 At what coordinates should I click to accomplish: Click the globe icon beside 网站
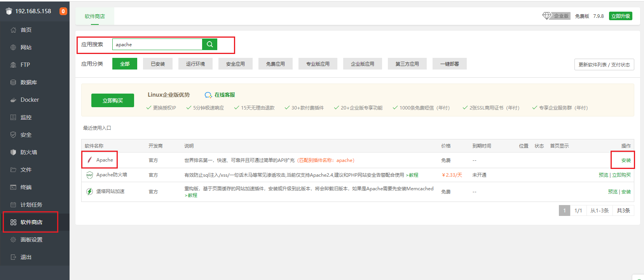[13, 47]
